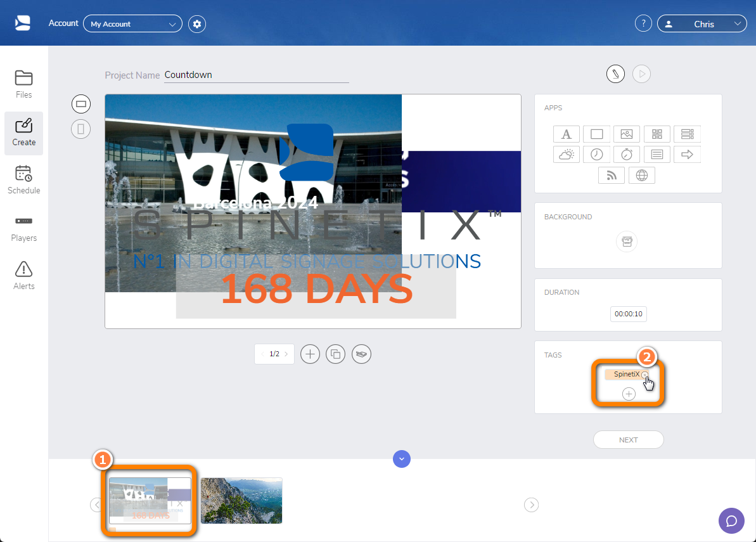756x542 pixels.
Task: Expand the Chris user menu
Action: click(x=702, y=23)
